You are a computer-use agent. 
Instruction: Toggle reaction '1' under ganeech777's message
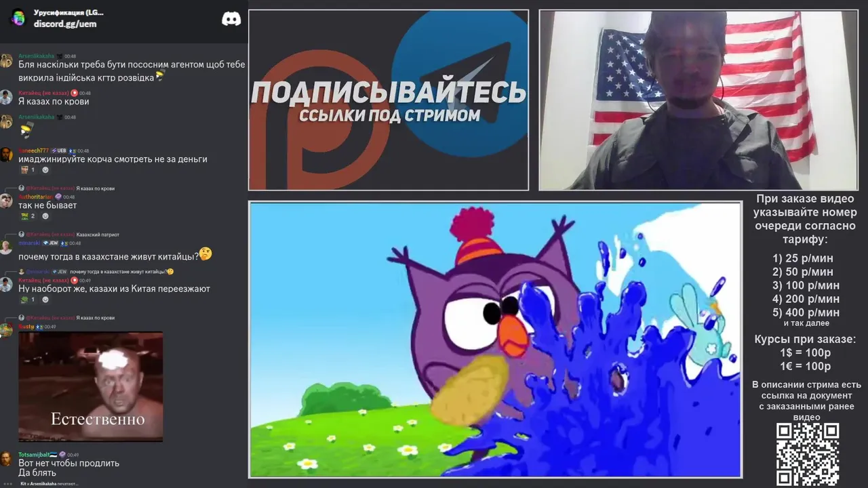pyautogui.click(x=28, y=170)
